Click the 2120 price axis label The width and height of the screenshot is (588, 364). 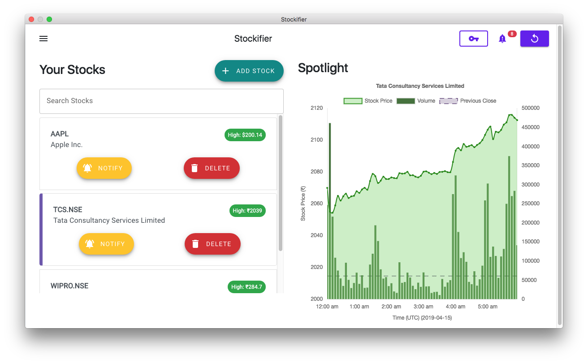tap(316, 108)
